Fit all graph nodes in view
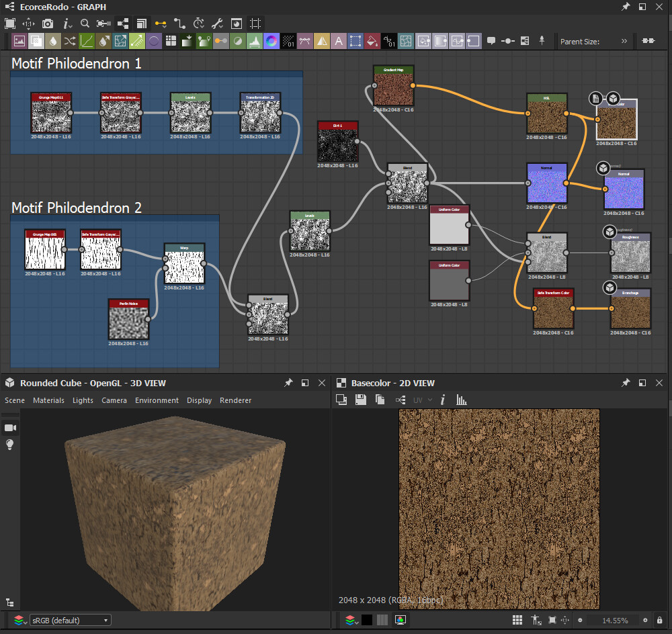672x634 pixels. pyautogui.click(x=9, y=24)
